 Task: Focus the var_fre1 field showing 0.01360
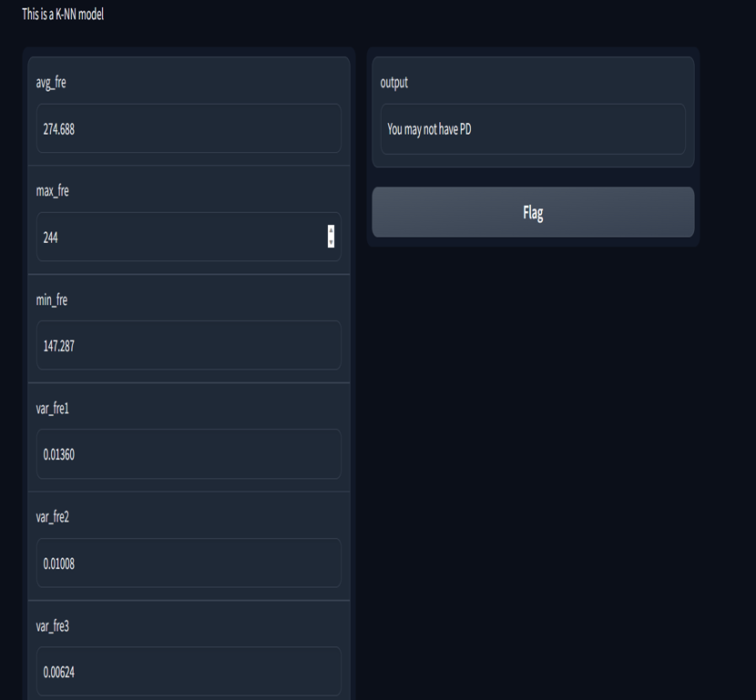tap(189, 454)
